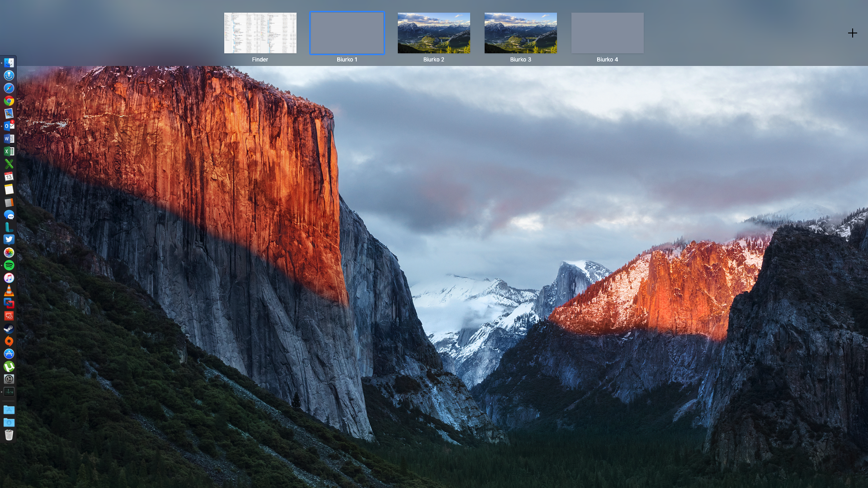Image resolution: width=868 pixels, height=488 pixels.
Task: Launch uTorrent from the dock
Action: click(9, 366)
